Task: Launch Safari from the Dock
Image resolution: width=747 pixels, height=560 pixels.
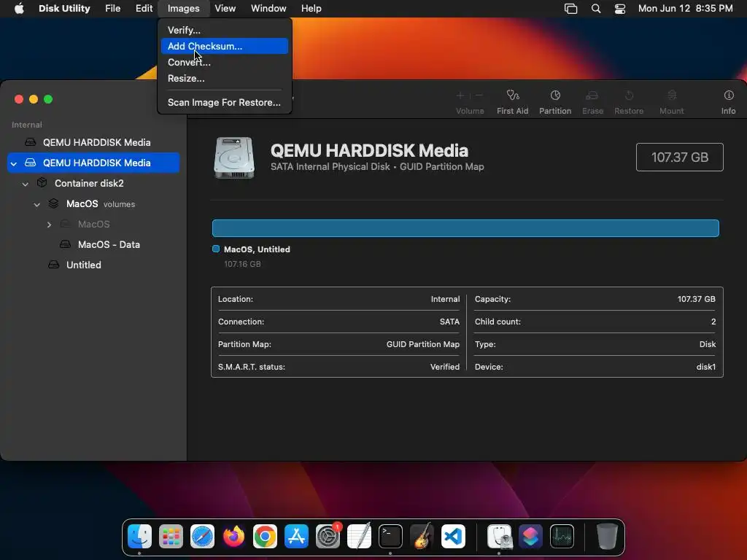Action: click(203, 536)
